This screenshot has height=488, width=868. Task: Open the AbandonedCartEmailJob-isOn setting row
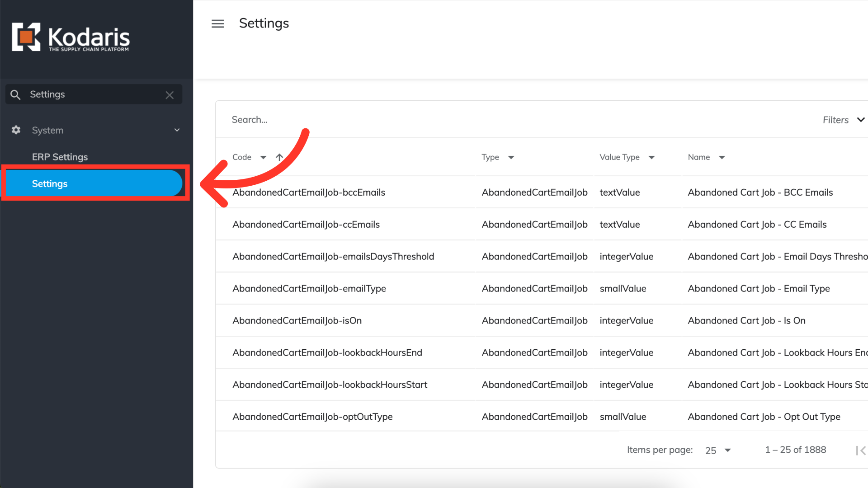coord(297,321)
